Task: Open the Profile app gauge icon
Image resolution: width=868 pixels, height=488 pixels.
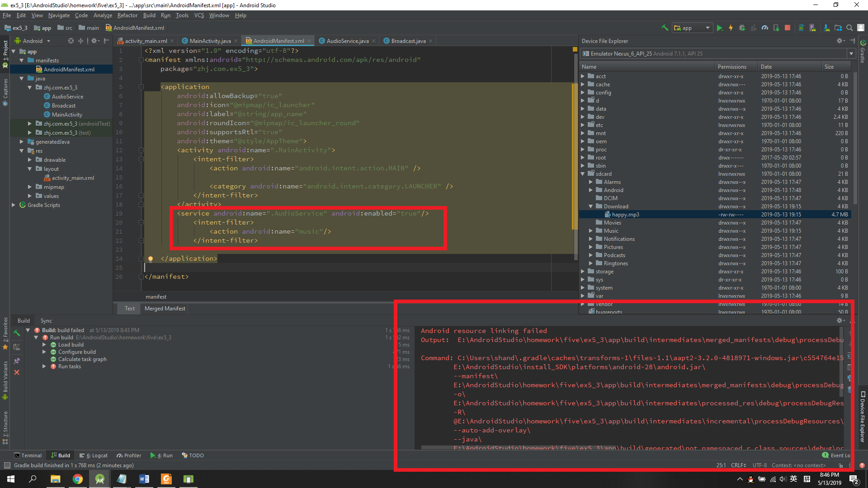Action: click(765, 28)
